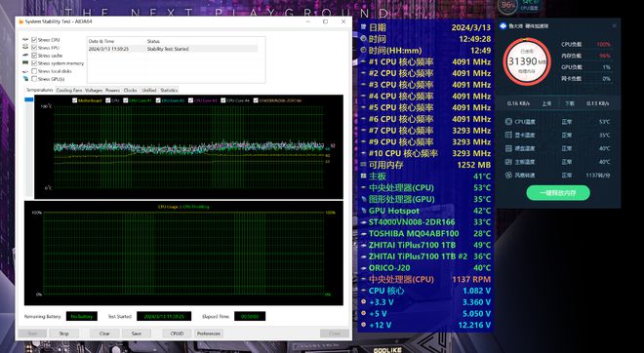Click the 风扇转速 fan icon
The width and height of the screenshot is (644, 353).
508,176
